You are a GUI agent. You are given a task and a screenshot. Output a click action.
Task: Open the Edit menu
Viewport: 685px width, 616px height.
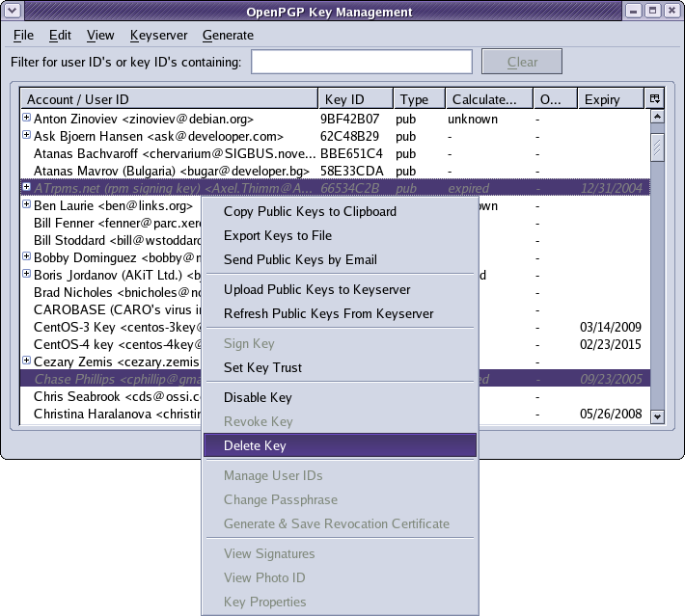coord(60,35)
